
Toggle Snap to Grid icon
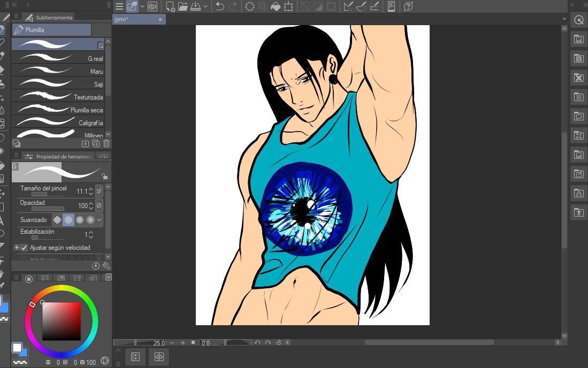tap(374, 6)
